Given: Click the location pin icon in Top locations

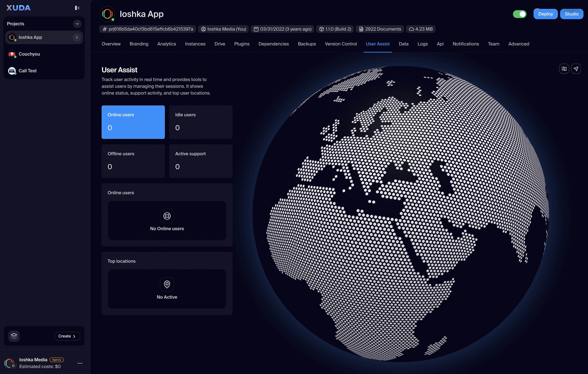Looking at the screenshot, I should 167,284.
